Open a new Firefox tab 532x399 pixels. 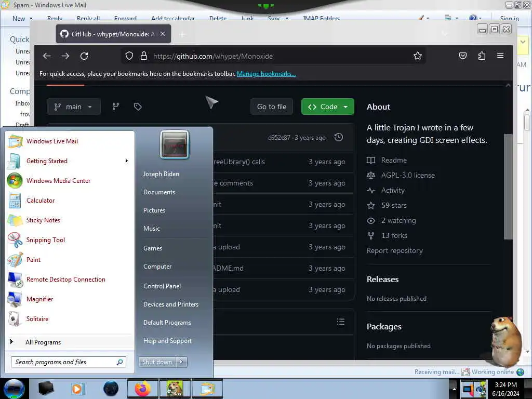pos(182,34)
